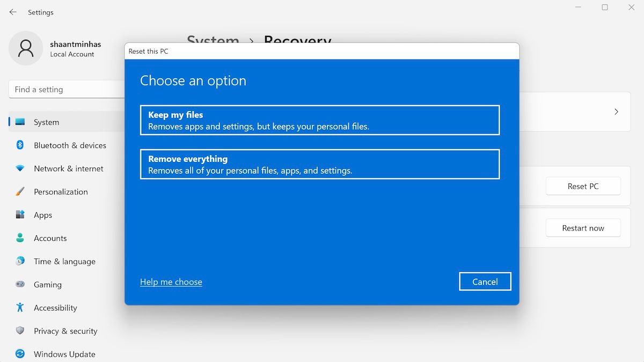Viewport: 644px width, 362px height.
Task: Select the Apps icon in sidebar
Action: click(20, 215)
